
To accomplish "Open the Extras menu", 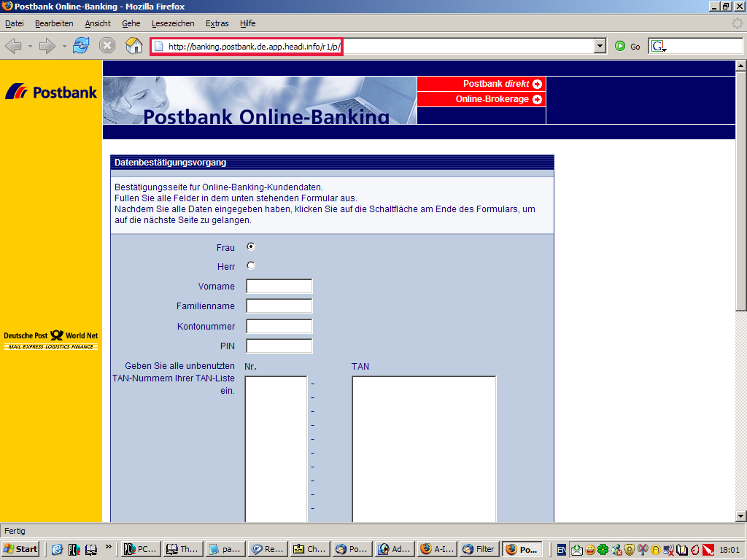I will [217, 23].
